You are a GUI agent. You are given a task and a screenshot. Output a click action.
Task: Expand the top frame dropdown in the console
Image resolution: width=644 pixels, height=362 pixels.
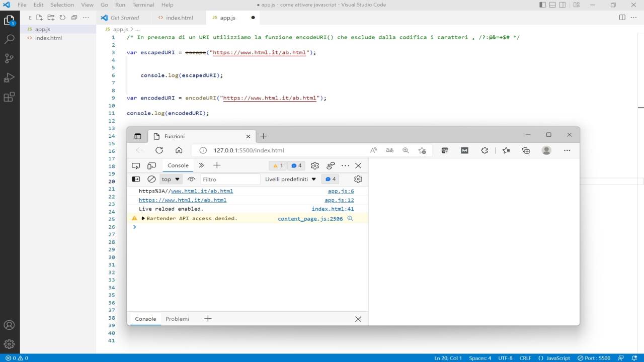click(170, 179)
